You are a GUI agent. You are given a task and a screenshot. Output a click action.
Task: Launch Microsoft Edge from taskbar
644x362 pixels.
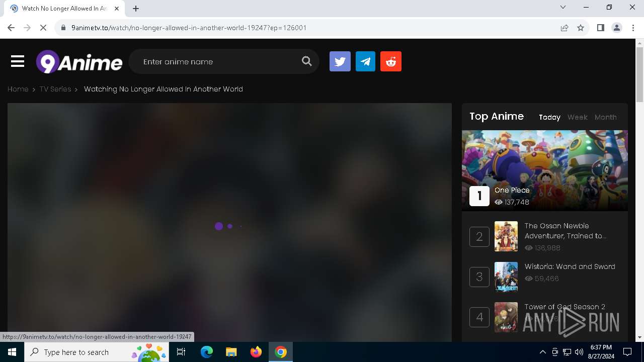(207, 352)
